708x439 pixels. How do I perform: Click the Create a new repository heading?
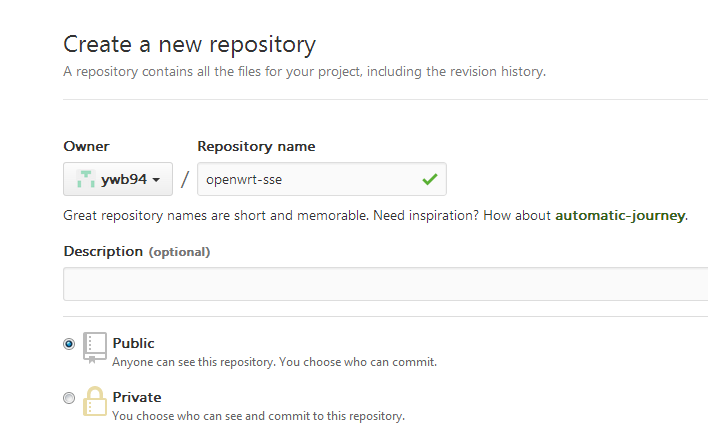[x=189, y=45]
